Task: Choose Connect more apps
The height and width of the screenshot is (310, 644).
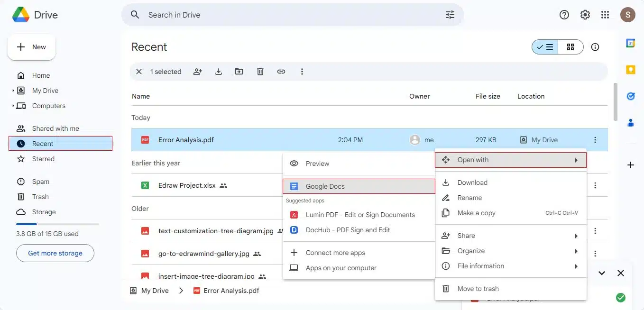Action: 359,253
